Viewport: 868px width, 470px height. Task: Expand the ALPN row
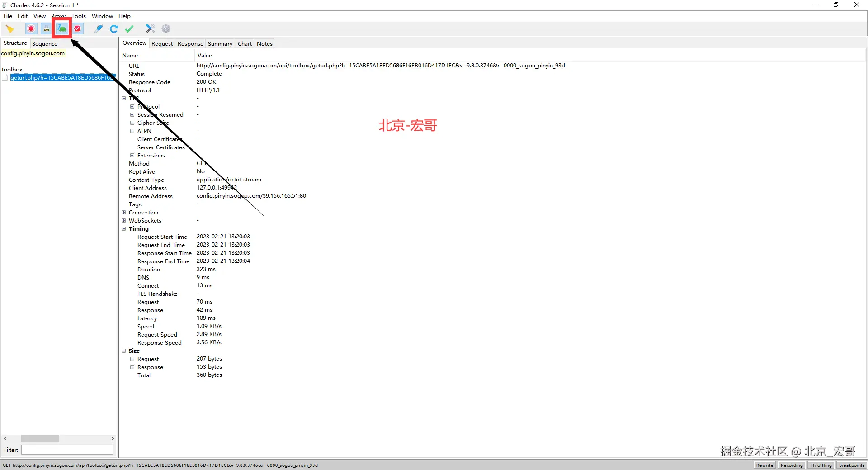132,131
